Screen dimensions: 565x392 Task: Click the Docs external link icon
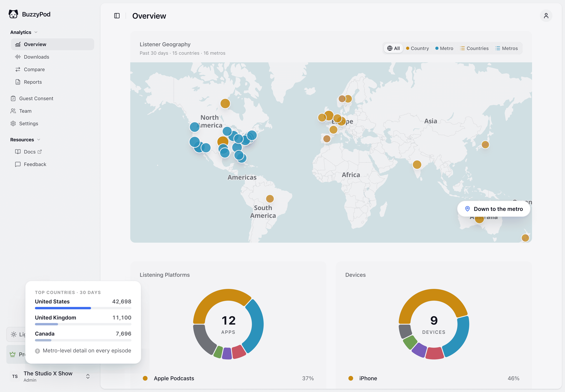[40, 152]
